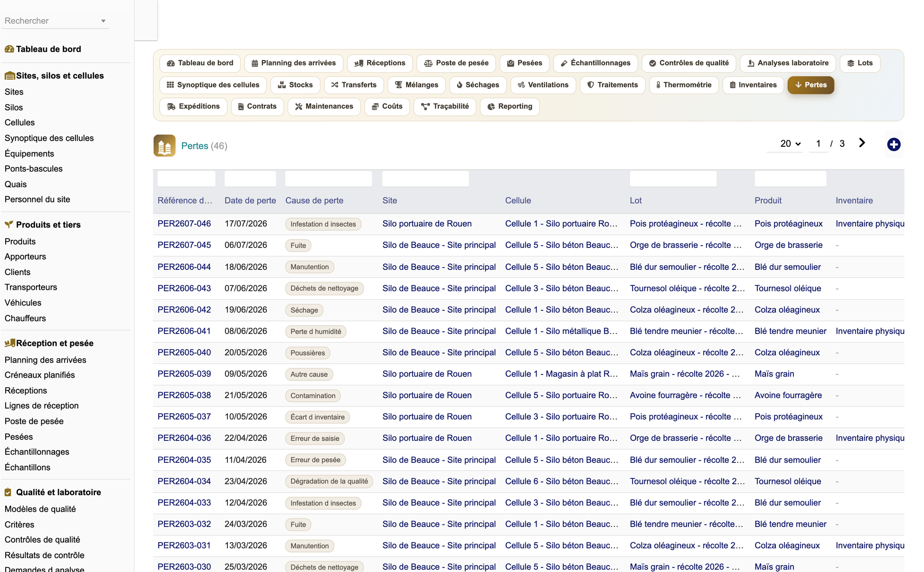This screenshot has width=924, height=572.
Task: Open record PER2606-043
Action: tap(184, 288)
